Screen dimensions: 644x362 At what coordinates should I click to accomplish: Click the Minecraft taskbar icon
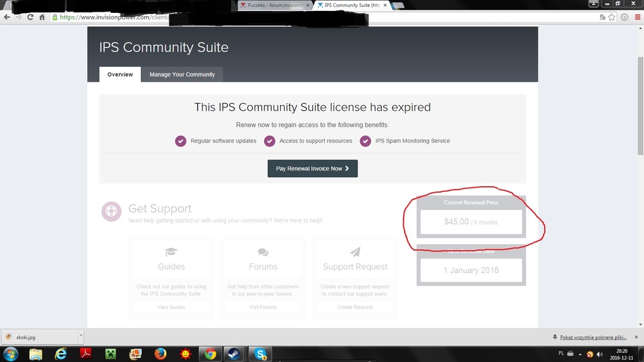coord(110,354)
